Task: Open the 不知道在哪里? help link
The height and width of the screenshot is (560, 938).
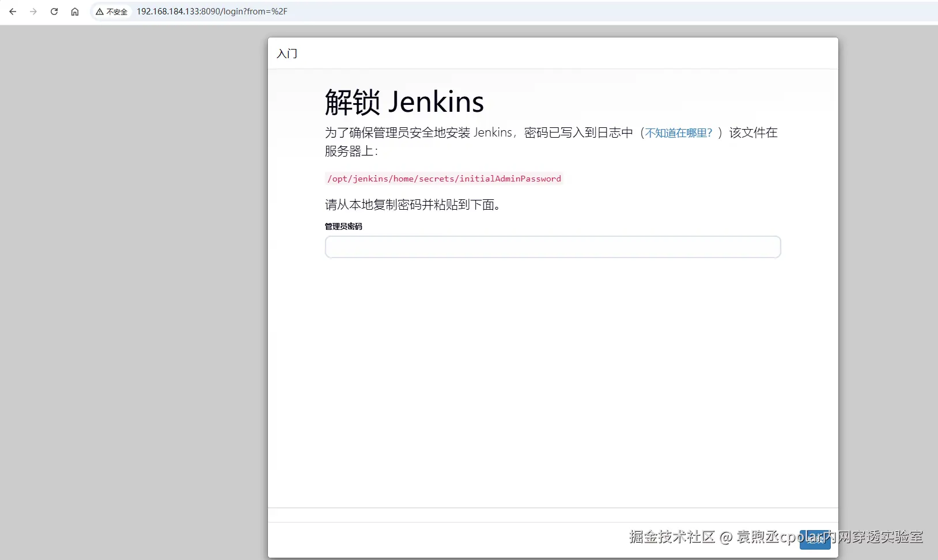Action: pos(679,133)
